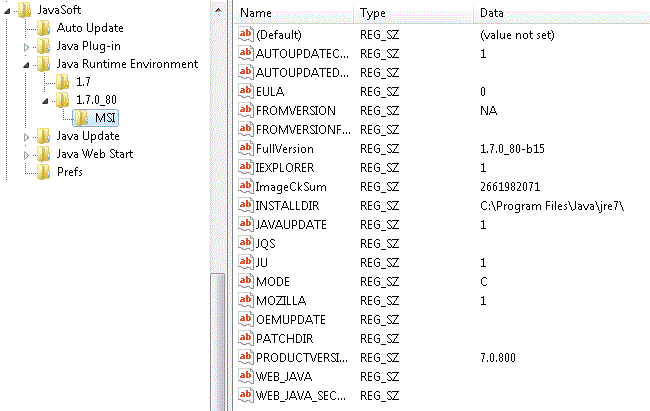Click the string icon for the AUTOUPDATEC... entry
Screen dimensions: 650x411
[245, 53]
